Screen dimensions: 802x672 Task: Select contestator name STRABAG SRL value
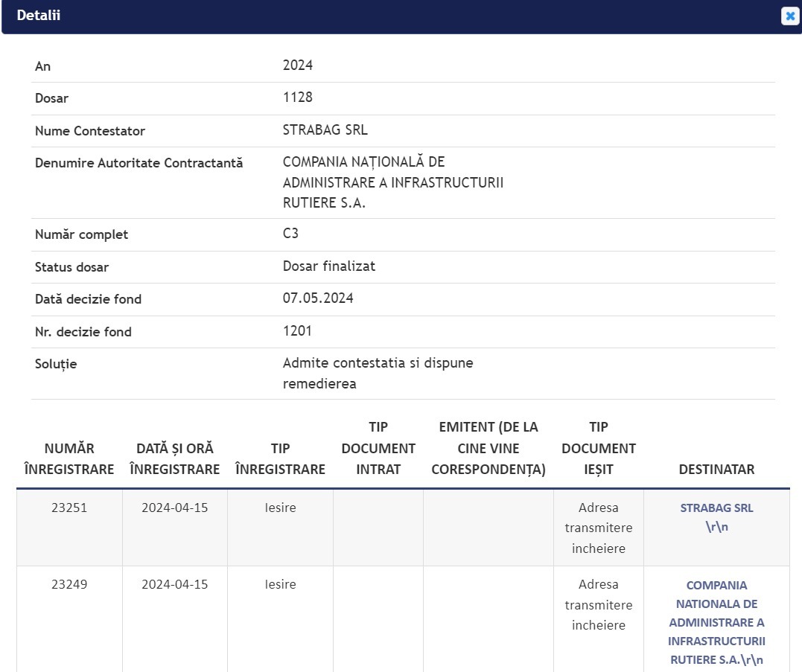(325, 129)
